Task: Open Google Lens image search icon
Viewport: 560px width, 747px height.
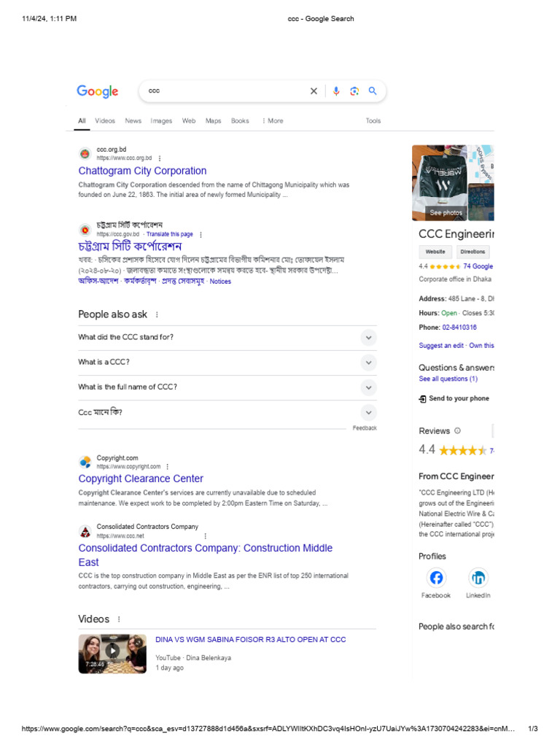Action: click(354, 91)
